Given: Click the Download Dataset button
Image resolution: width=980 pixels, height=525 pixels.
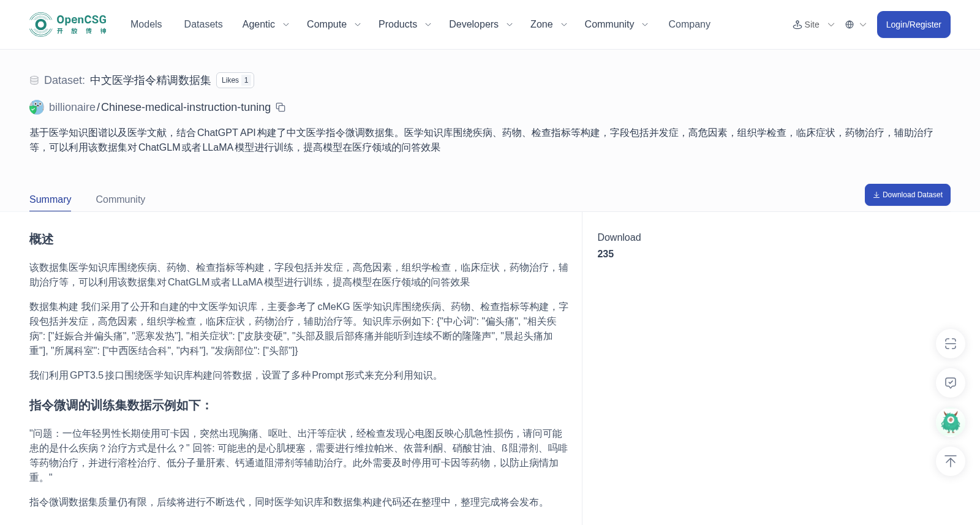Looking at the screenshot, I should pos(908,195).
